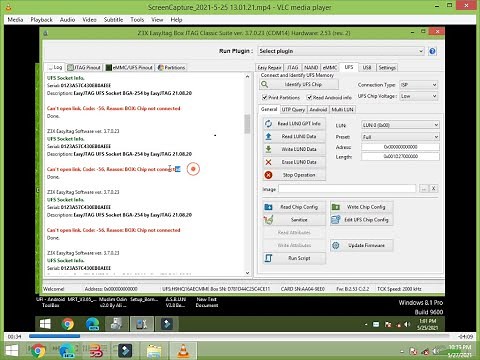Click the VLC seek bar progress slider
The image size is (480, 360).
(239, 336)
